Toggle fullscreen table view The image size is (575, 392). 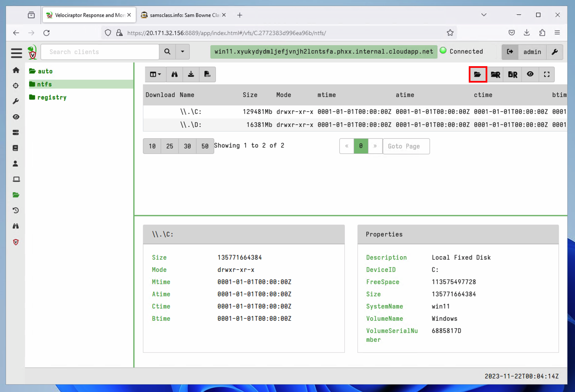click(547, 75)
